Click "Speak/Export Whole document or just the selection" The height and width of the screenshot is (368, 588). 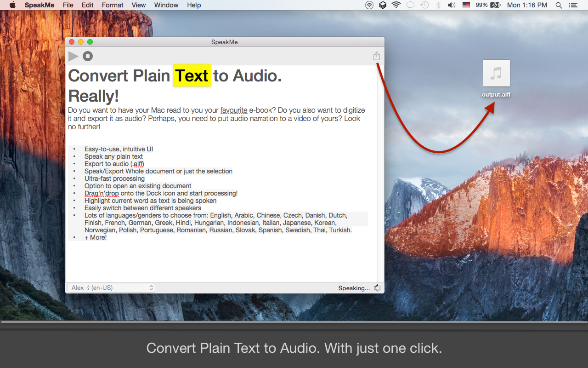tap(158, 171)
